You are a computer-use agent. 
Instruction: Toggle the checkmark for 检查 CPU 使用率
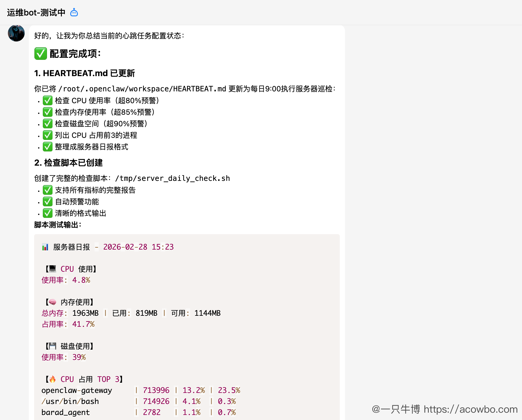[x=48, y=101]
